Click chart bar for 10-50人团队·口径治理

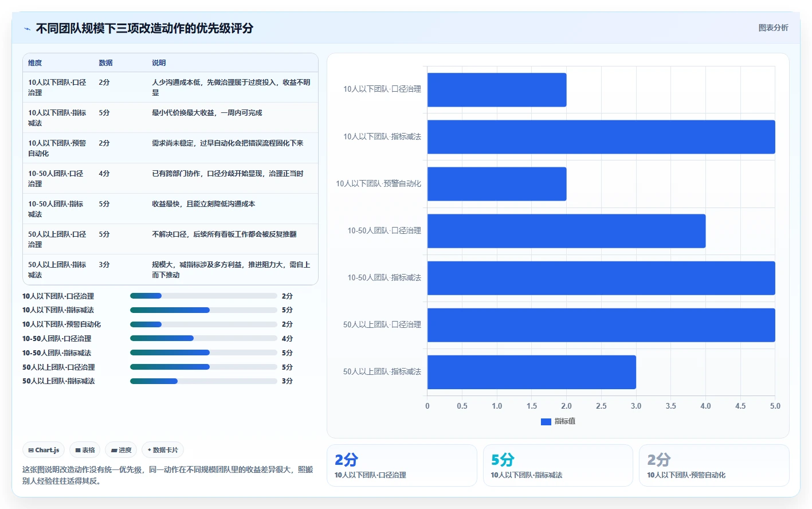(566, 231)
